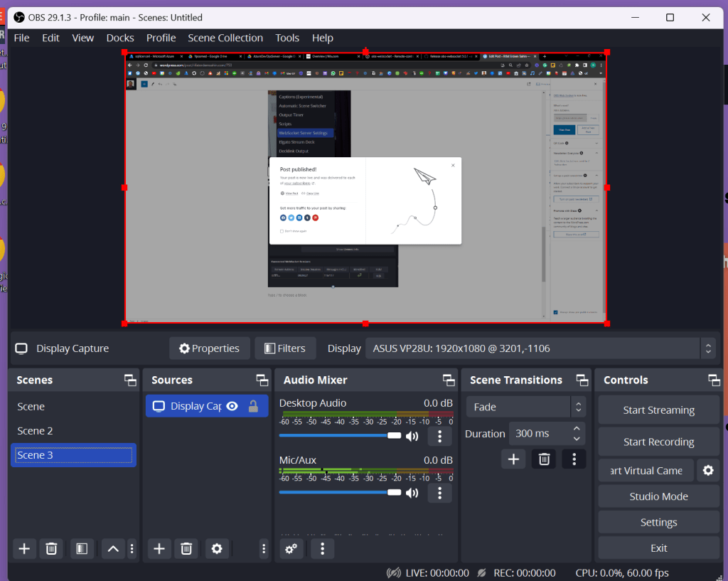This screenshot has width=728, height=581.
Task: Pop out the Controls dock
Action: click(x=714, y=380)
